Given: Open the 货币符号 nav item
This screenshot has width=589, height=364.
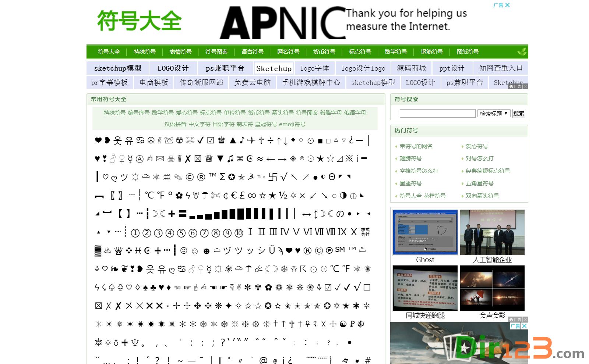Looking at the screenshot, I should point(324,52).
